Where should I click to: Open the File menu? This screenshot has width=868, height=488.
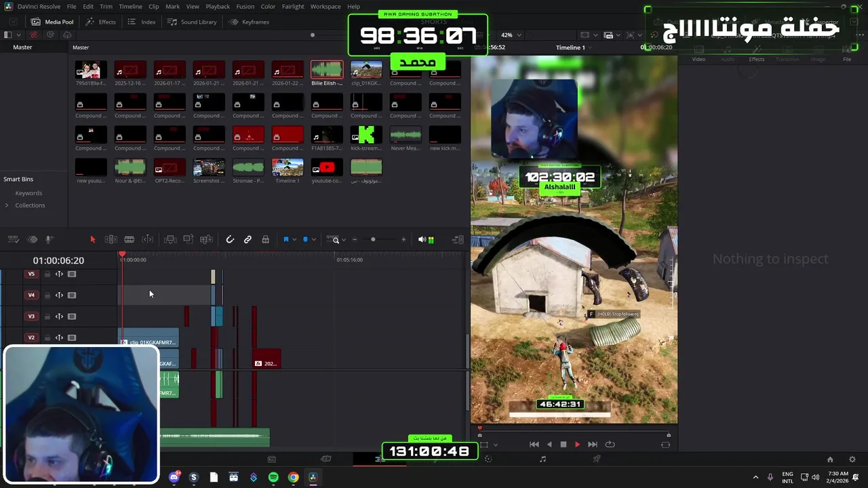tap(71, 6)
